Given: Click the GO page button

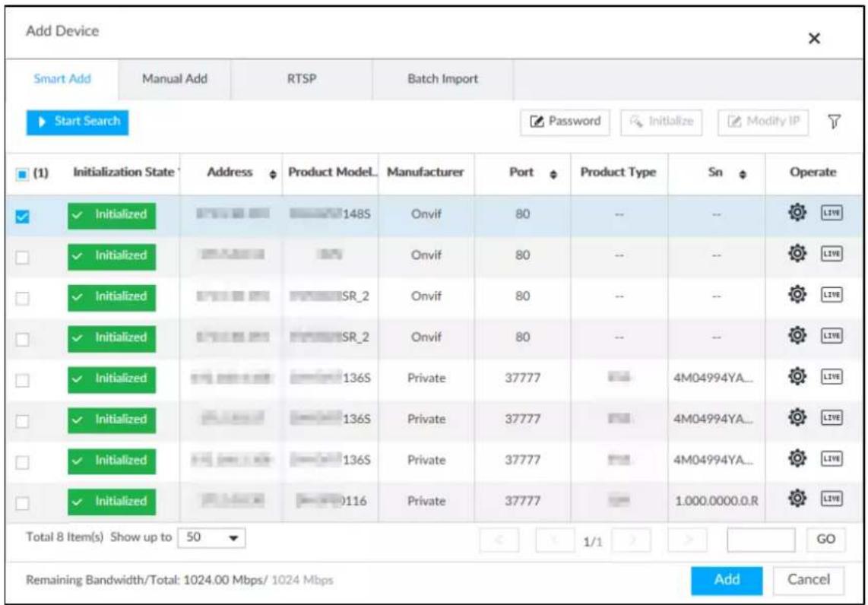Looking at the screenshot, I should [x=825, y=539].
